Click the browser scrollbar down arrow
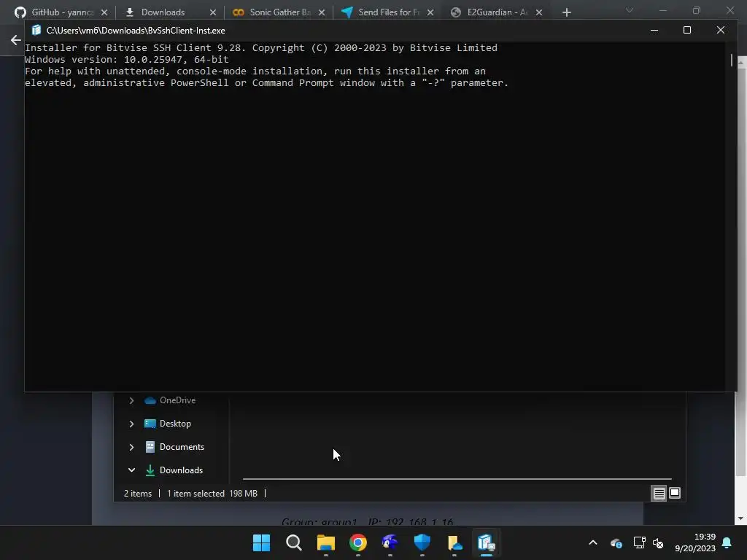Viewport: 747px width, 560px height. [741, 518]
